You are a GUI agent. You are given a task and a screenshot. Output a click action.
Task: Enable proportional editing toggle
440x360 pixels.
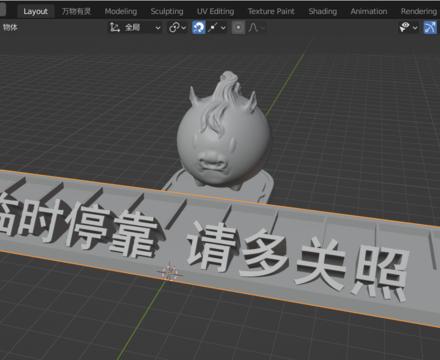pyautogui.click(x=238, y=27)
